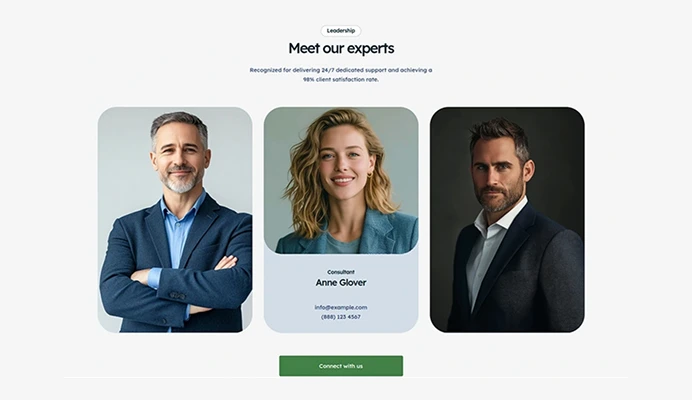Click the "24/7 dedicated support" subtitle line
The height and width of the screenshot is (400, 692).
click(x=341, y=70)
